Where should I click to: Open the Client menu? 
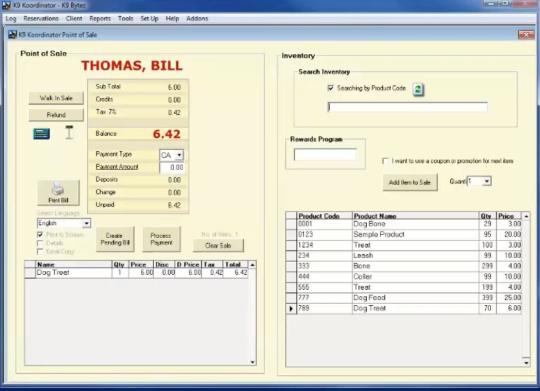74,19
